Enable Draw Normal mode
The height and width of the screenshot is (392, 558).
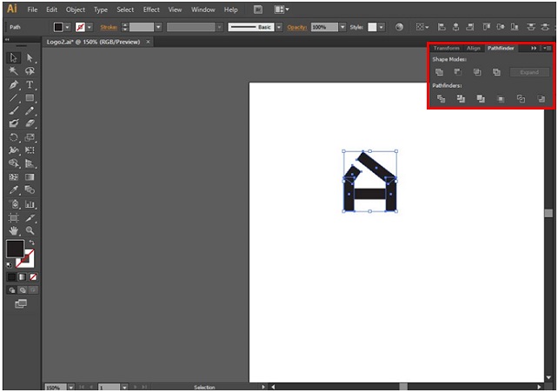tap(12, 290)
